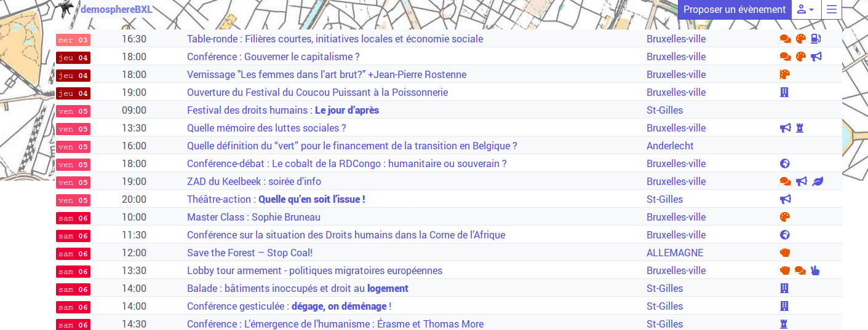The width and height of the screenshot is (868, 330).
Task: Click Bruxelles-ville place in Master Class row
Action: [676, 217]
